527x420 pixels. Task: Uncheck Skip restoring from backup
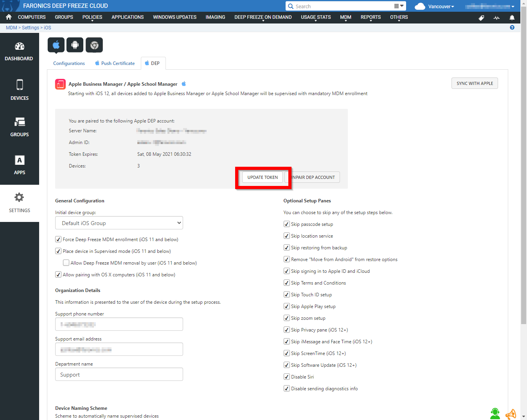(287, 247)
